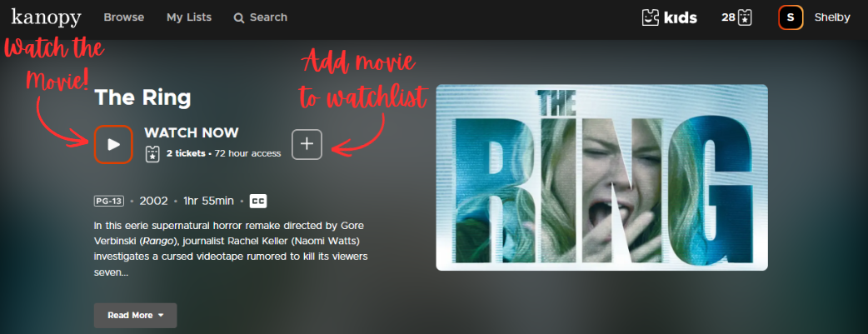Viewport: 868px width, 334px height.
Task: Open the Shelby account menu
Action: pos(831,17)
